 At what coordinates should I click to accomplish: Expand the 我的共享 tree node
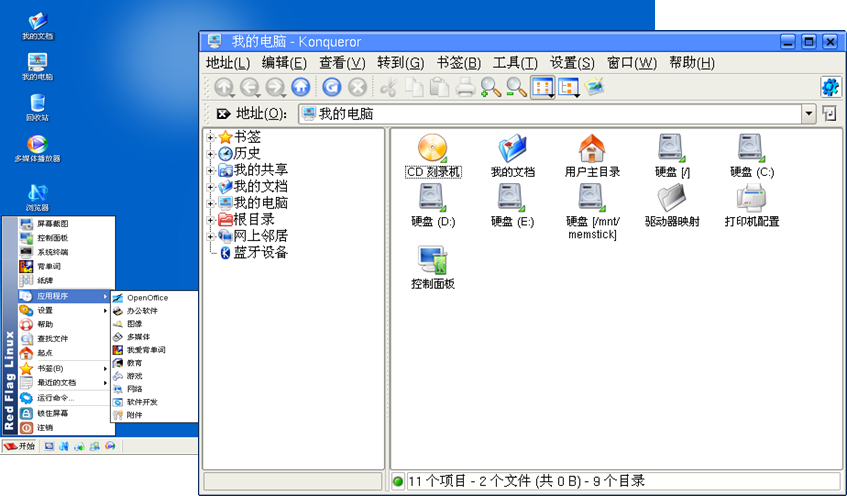click(211, 171)
